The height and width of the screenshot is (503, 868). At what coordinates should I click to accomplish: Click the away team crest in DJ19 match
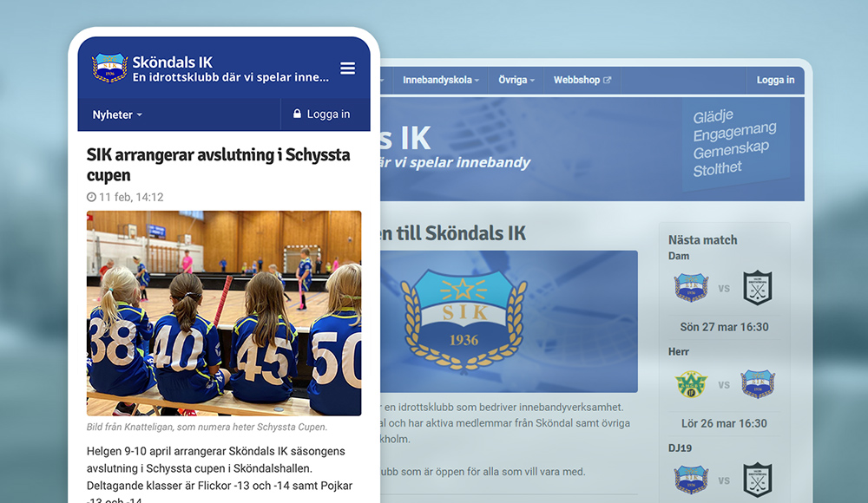(757, 480)
